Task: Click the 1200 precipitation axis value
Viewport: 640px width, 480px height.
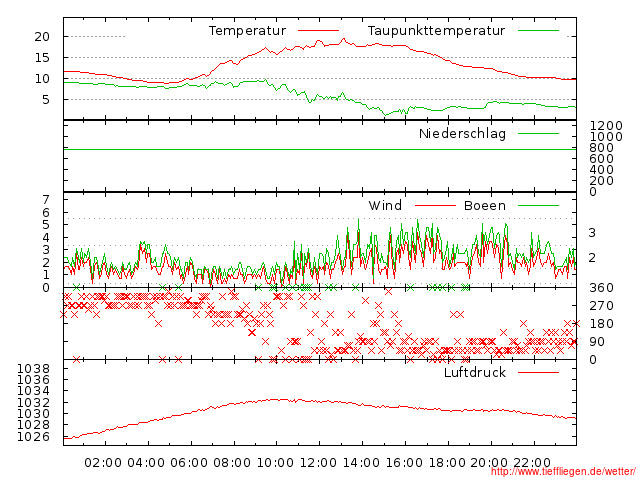Action: (x=606, y=125)
